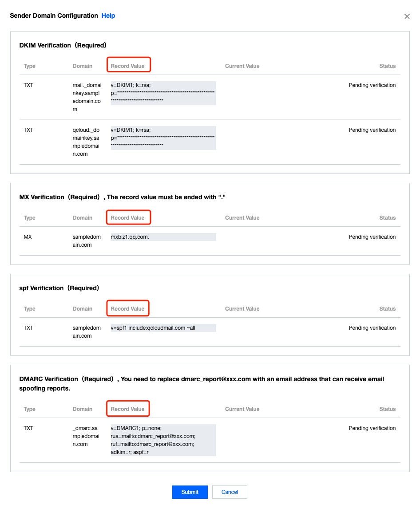
Task: Click the v=spf1 include:qcloudmail.com record value
Action: [163, 328]
